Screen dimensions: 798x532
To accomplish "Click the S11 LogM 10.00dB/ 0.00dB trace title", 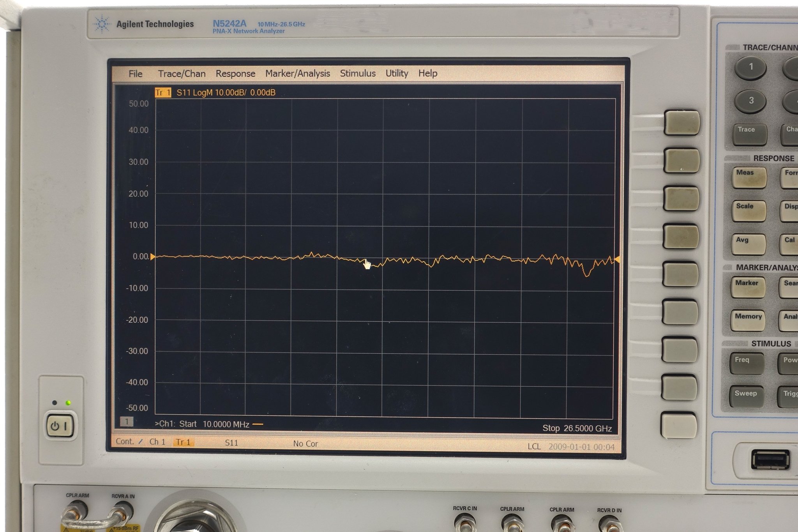I will coord(226,92).
